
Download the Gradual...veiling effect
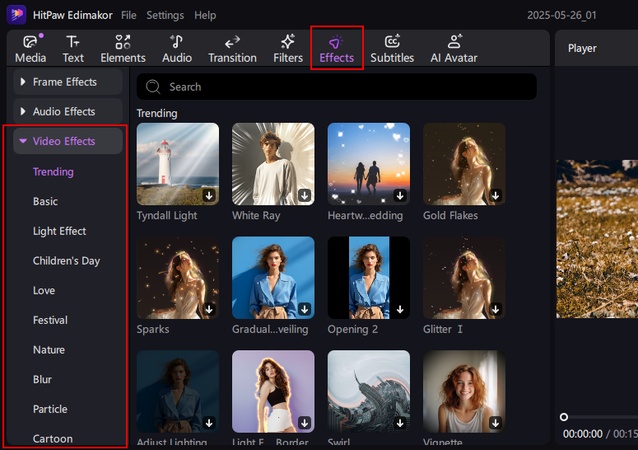pyautogui.click(x=304, y=309)
